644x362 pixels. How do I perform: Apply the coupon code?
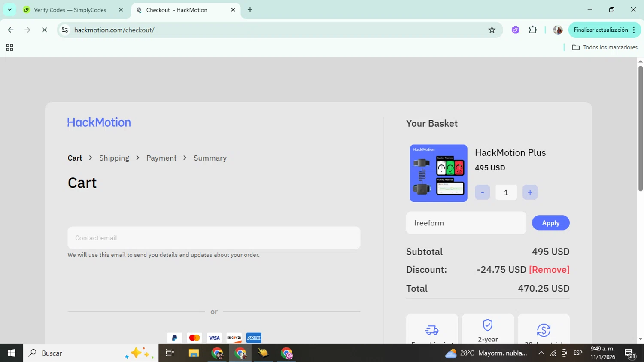pos(550,223)
